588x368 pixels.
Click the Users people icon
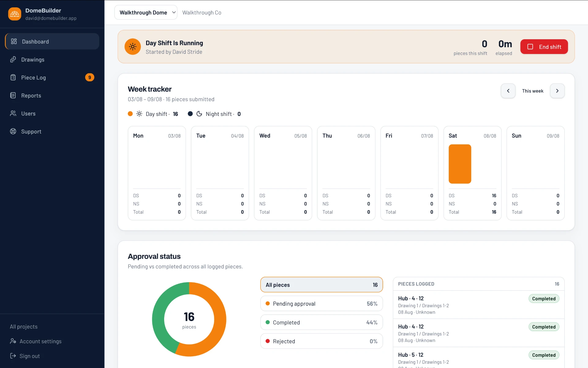pos(13,113)
